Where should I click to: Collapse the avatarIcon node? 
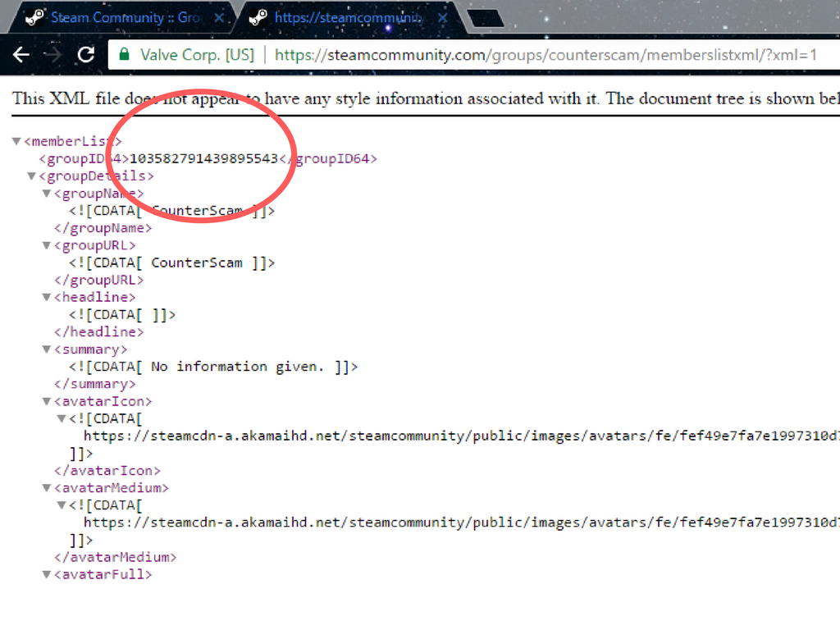click(x=47, y=401)
